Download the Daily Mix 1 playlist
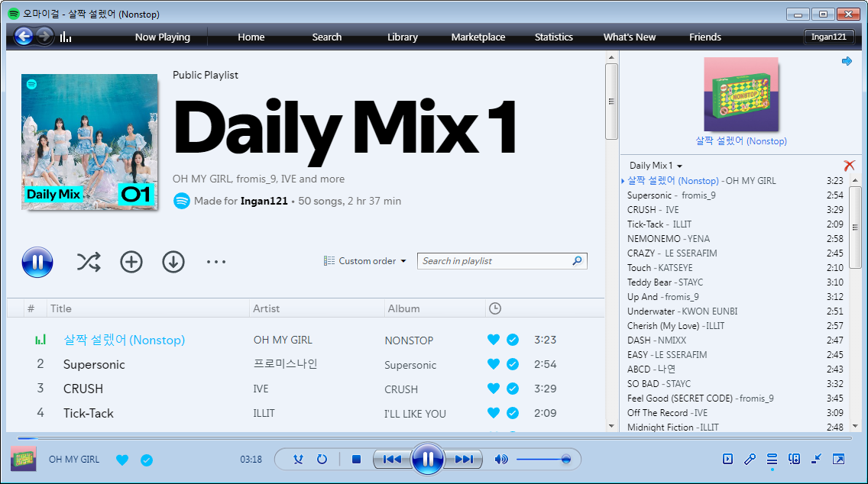Viewport: 868px width, 484px height. coord(173,262)
